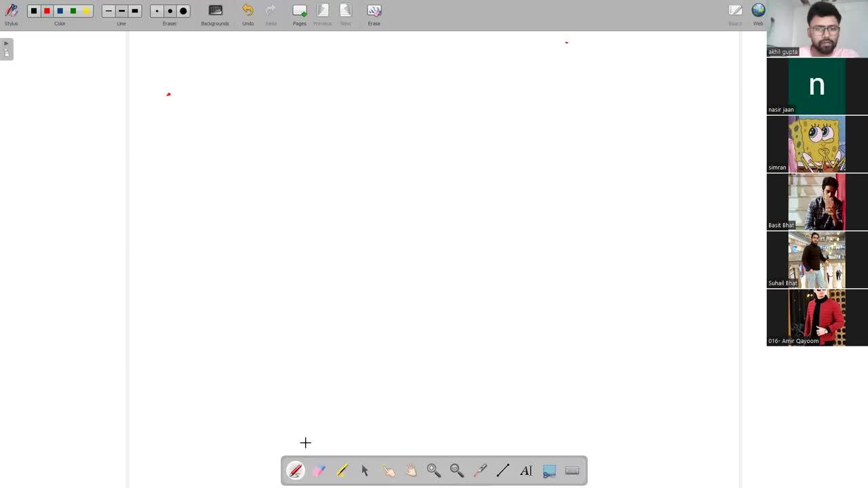This screenshot has width=868, height=488.
Task: Switch to Web mode
Action: (x=758, y=14)
